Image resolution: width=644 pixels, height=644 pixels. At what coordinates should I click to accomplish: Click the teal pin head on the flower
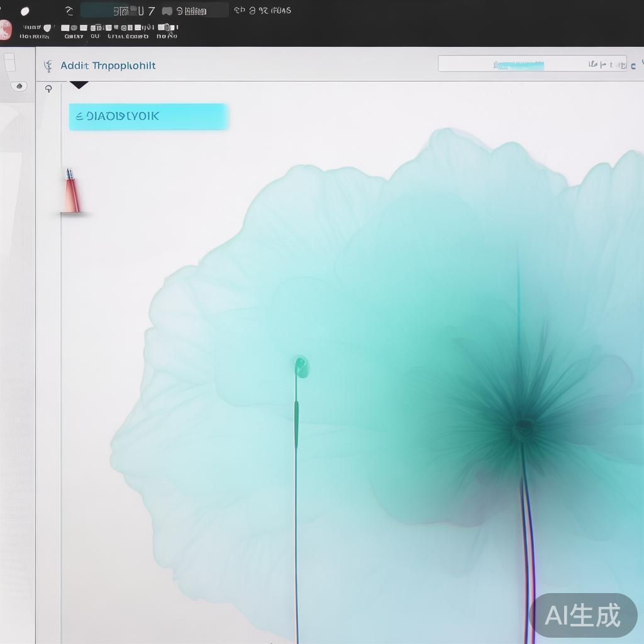(x=301, y=367)
